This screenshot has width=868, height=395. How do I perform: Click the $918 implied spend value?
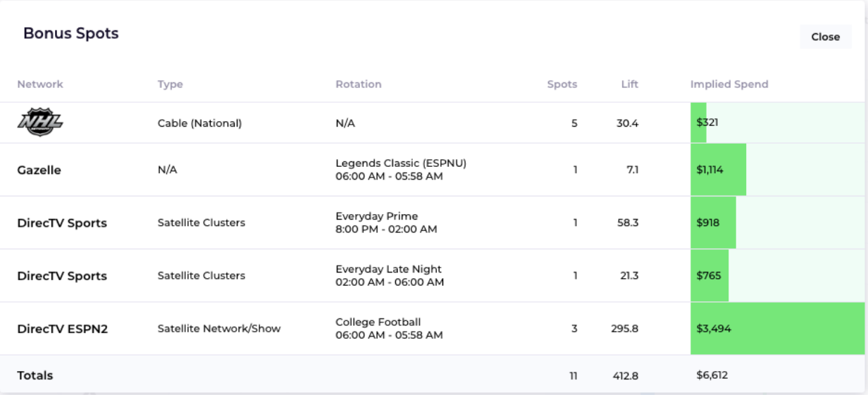point(708,223)
